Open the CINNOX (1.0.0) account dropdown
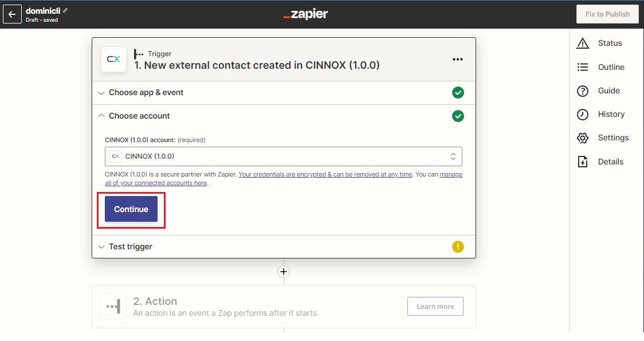 [x=284, y=156]
